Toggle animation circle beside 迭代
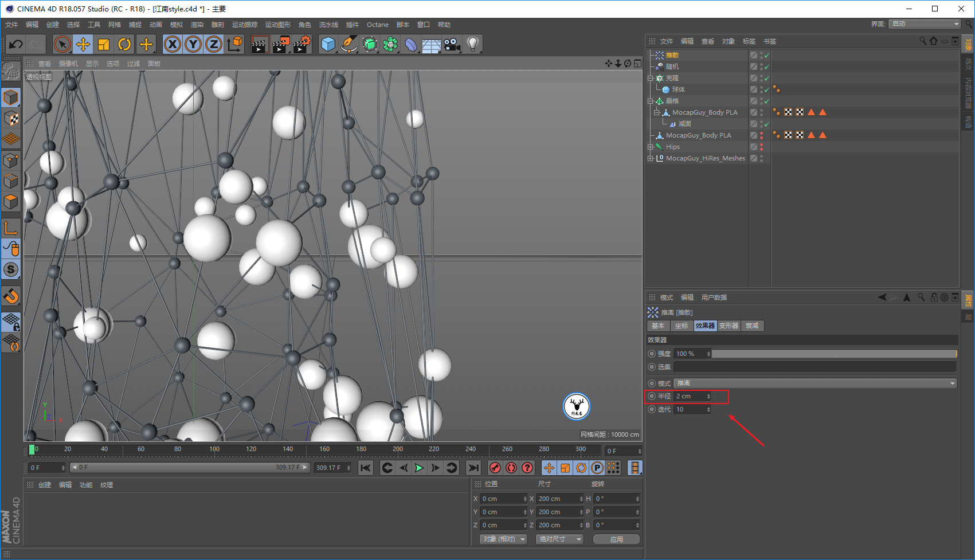The width and height of the screenshot is (975, 560). [x=652, y=409]
